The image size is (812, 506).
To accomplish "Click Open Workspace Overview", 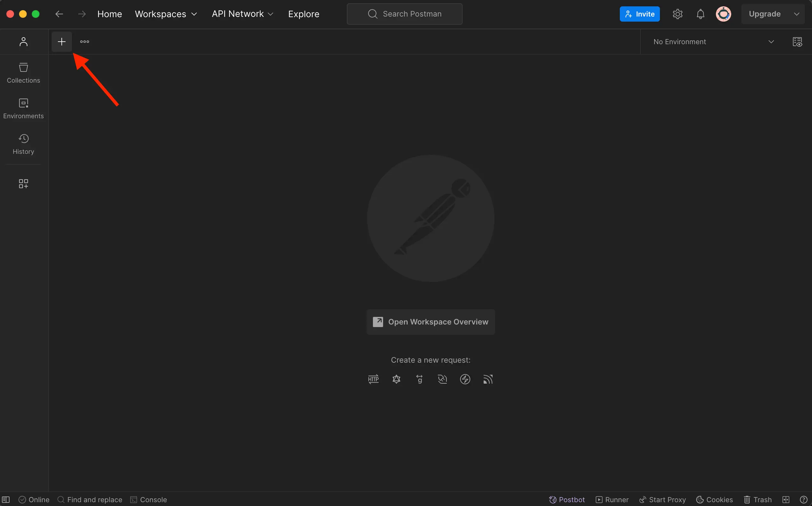I will coord(430,322).
